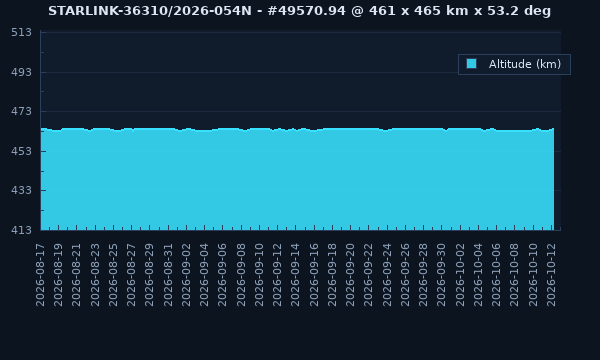Click the x-axis date 2026-10-12
This screenshot has width=600, height=360.
pos(551,275)
